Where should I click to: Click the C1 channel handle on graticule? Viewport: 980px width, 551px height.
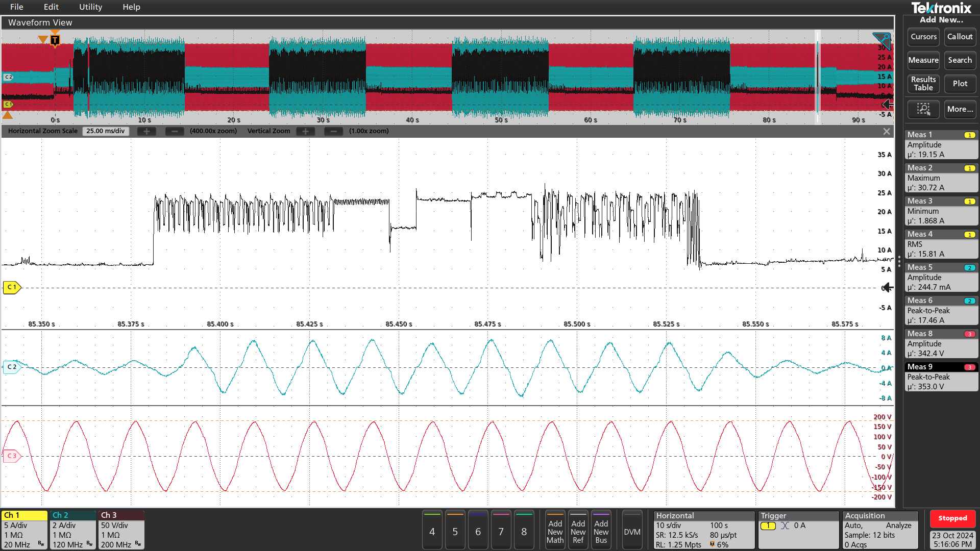pos(11,287)
